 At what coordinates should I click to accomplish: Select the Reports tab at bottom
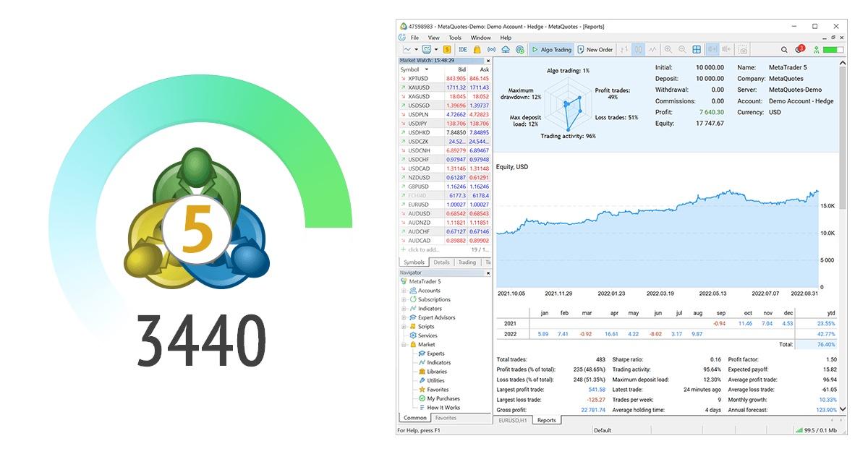tap(547, 420)
